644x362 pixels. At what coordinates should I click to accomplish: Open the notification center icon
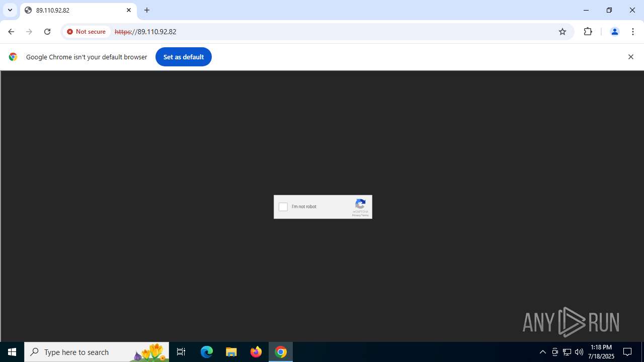[627, 352]
